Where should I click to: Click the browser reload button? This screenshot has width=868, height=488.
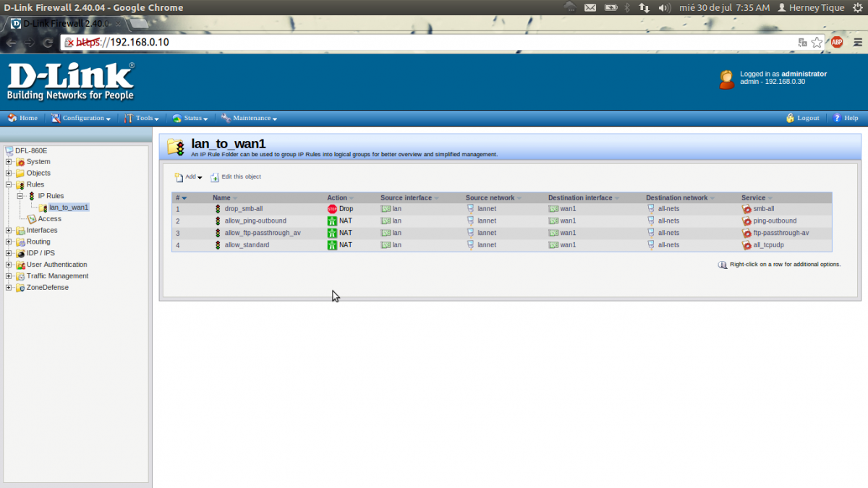[48, 42]
